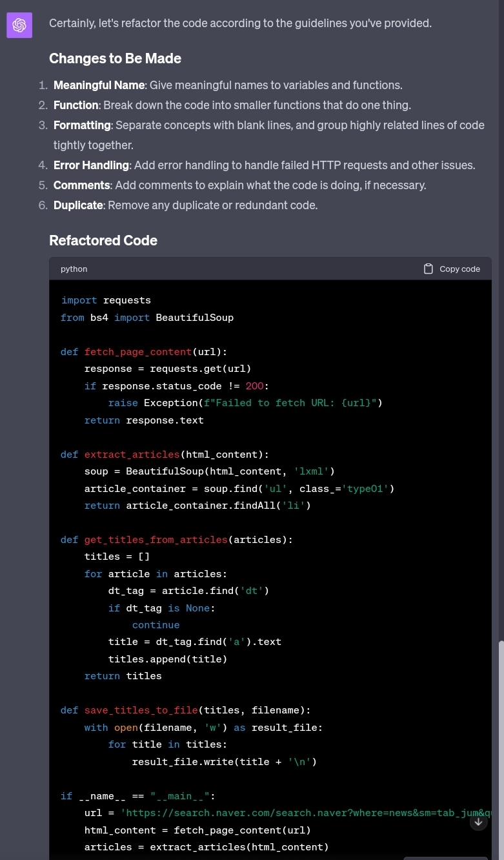Click the get_titles_from_articles function name

156,539
